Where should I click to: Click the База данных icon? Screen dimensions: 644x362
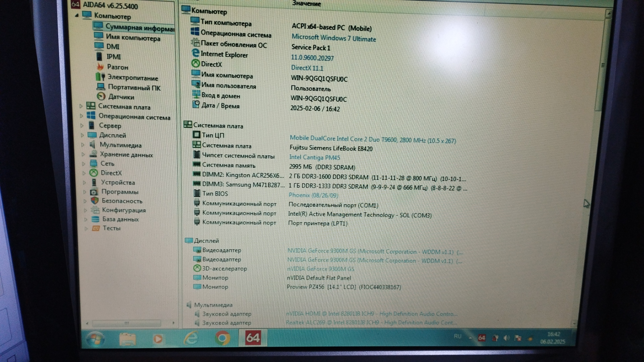(95, 219)
